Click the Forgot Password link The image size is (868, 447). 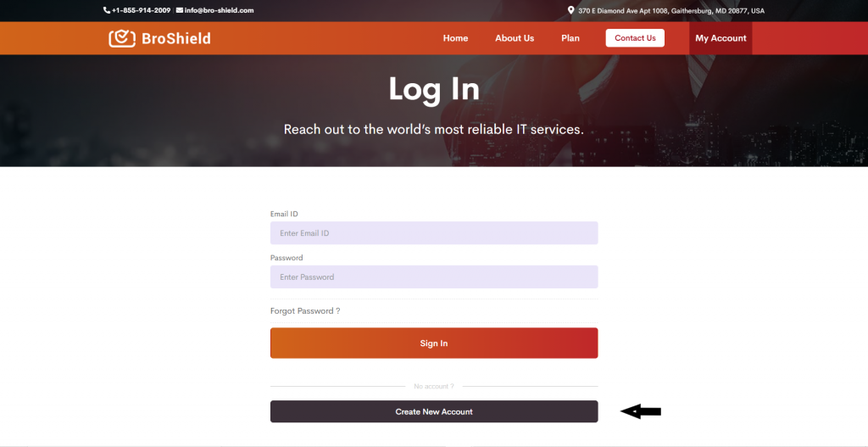point(305,310)
